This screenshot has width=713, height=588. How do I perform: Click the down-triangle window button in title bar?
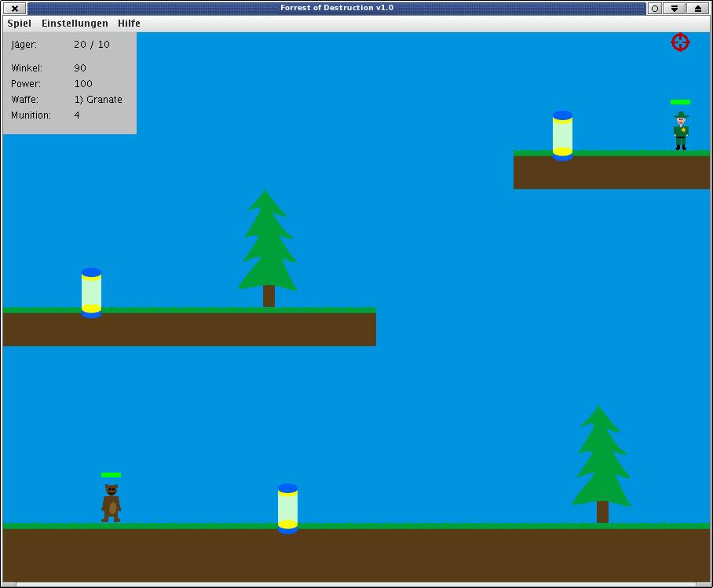click(675, 8)
